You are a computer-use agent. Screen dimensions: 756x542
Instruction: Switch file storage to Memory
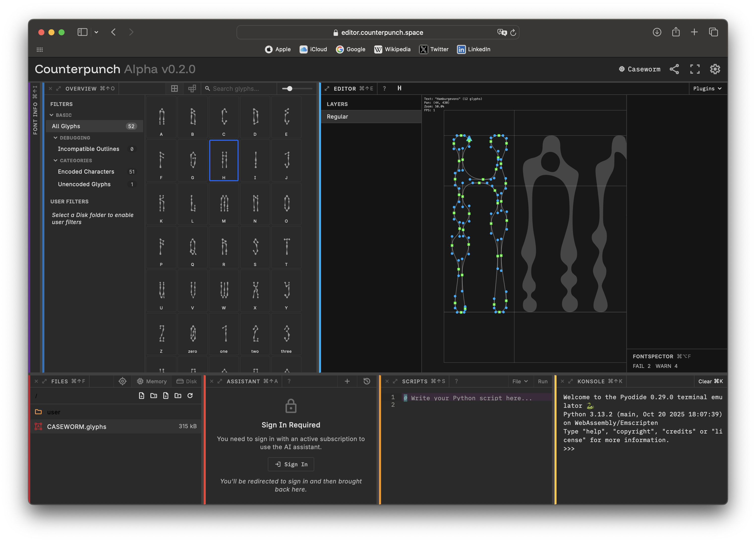[x=152, y=381]
